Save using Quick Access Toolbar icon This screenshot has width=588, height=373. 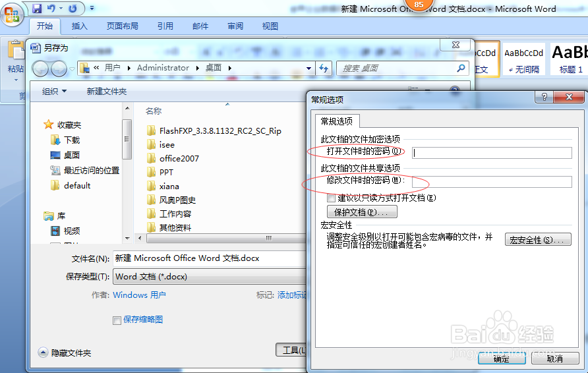point(37,9)
